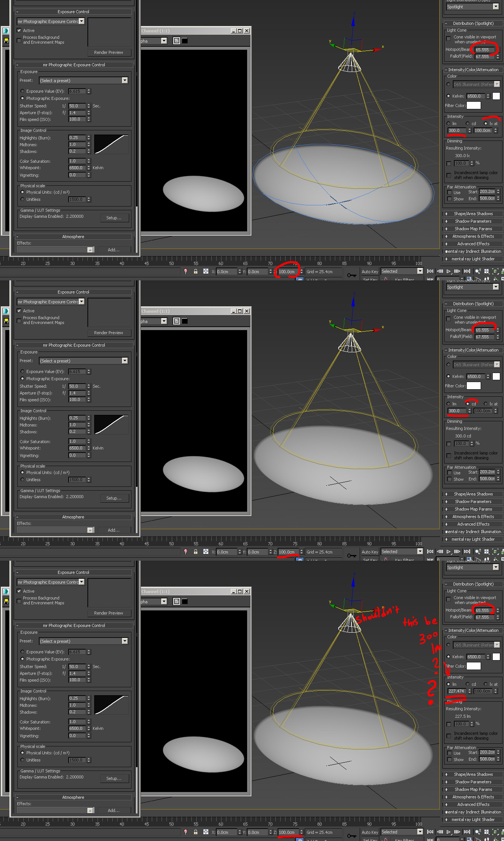Click tone curve thumbnail in top screenshot

[x=111, y=144]
